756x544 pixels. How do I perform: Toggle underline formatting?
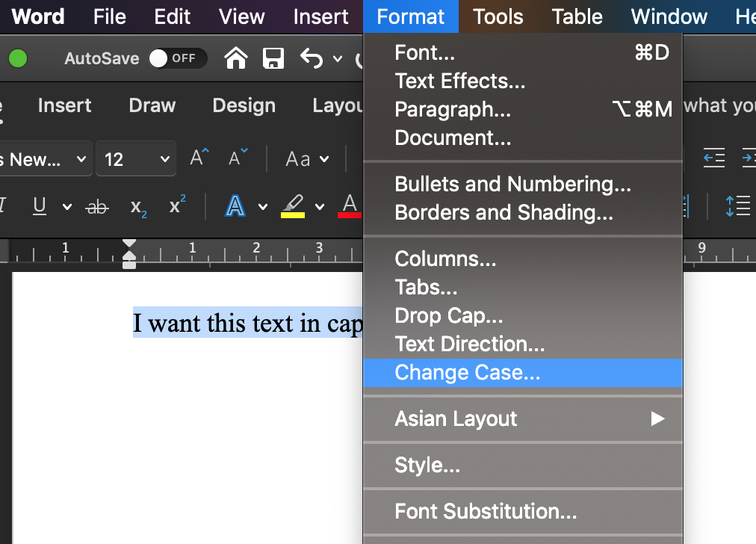pyautogui.click(x=38, y=206)
